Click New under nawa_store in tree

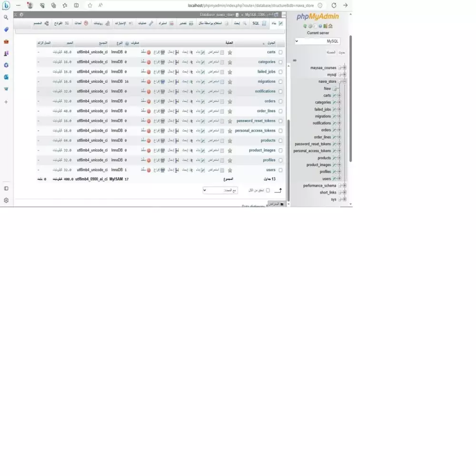coord(327,89)
